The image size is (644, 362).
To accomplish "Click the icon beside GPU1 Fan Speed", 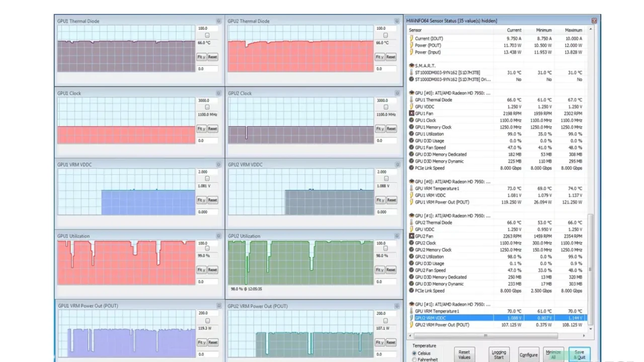I will (x=412, y=148).
